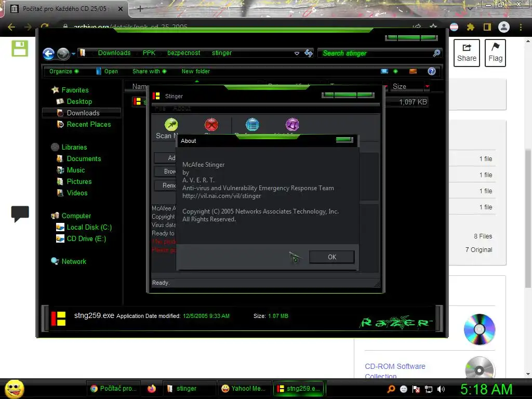This screenshot has width=532, height=399.
Task: Click OK in the About dialog
Action: pyautogui.click(x=332, y=257)
